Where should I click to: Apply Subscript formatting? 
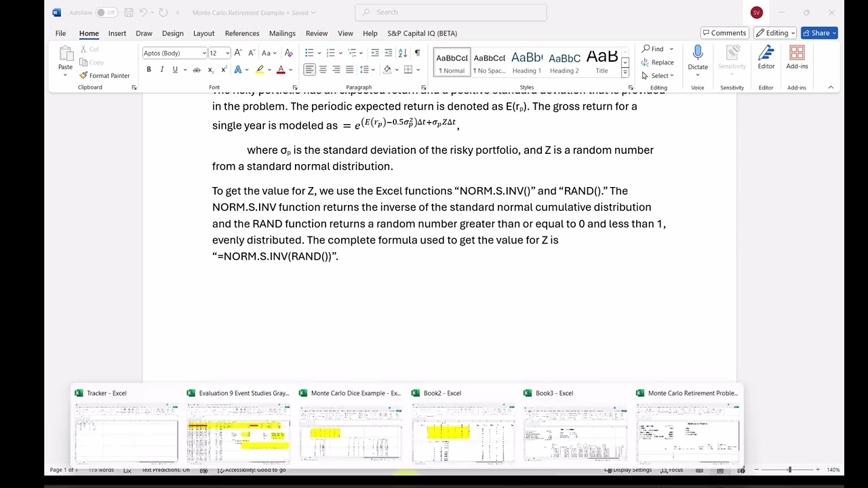(210, 70)
